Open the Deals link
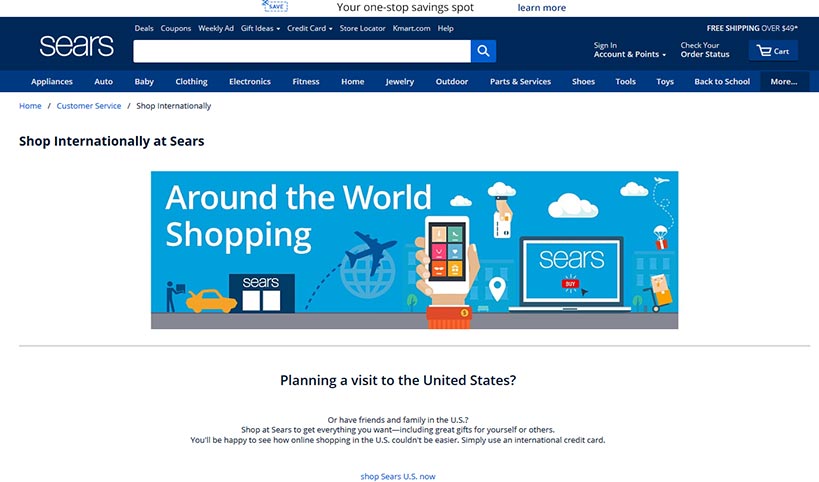Image resolution: width=819 pixels, height=482 pixels. (x=144, y=28)
